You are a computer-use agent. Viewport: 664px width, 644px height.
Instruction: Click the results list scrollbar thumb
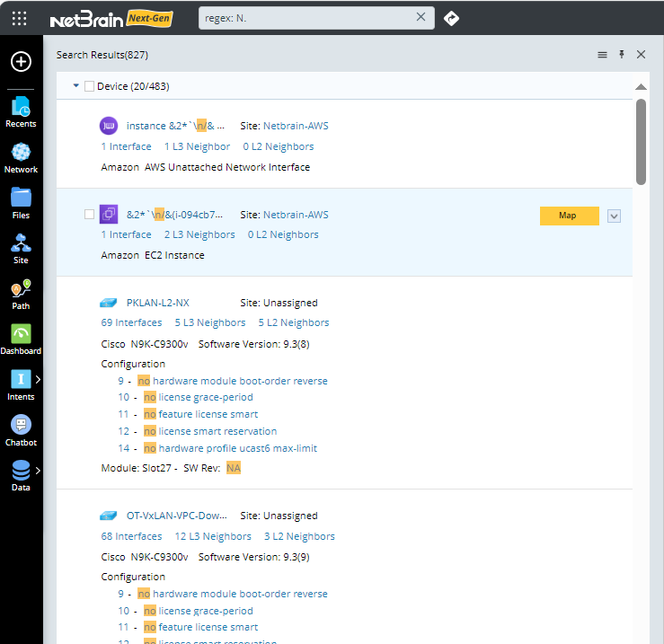point(641,142)
